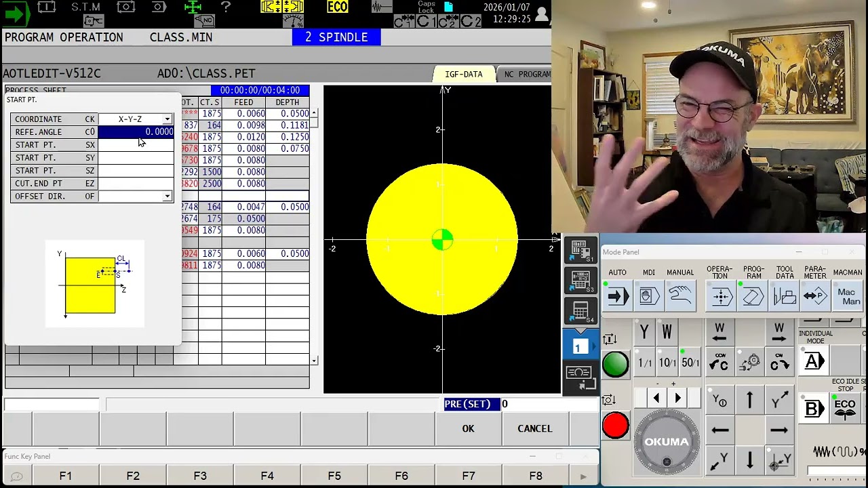Click the yellow ECO status icon

tap(337, 7)
